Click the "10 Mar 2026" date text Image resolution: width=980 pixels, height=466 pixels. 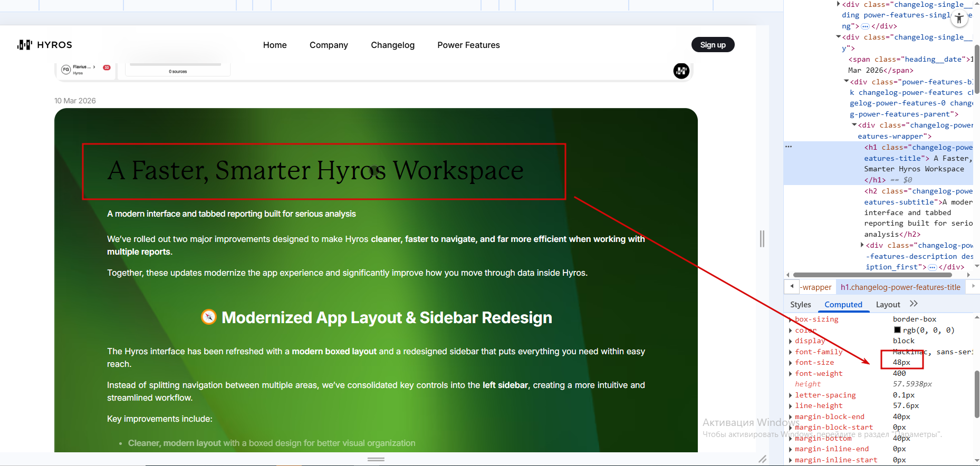tap(75, 101)
